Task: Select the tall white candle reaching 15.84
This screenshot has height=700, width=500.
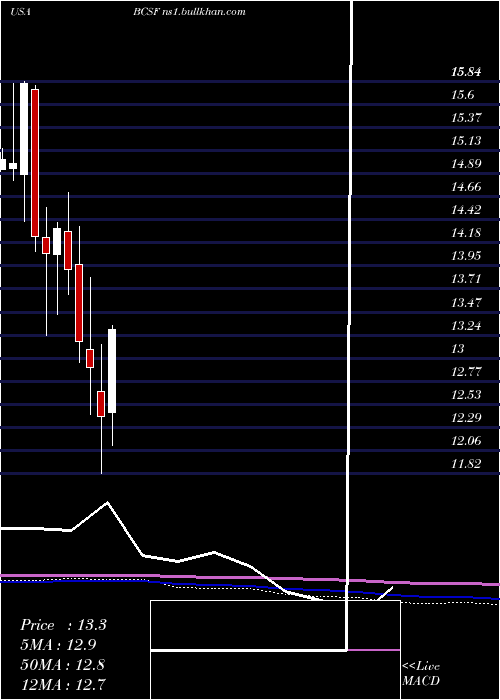Action: [24, 129]
